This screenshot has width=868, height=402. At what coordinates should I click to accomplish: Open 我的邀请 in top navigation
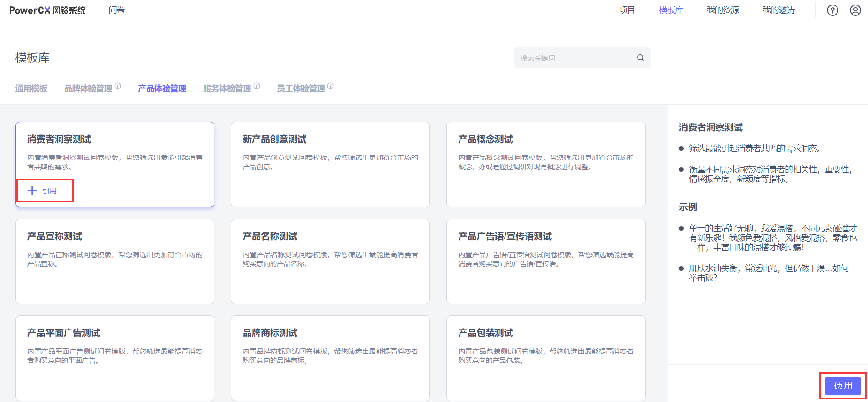point(778,10)
